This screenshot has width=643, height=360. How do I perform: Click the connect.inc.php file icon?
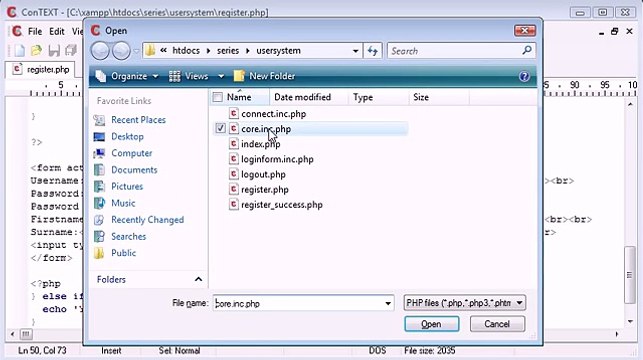coord(233,114)
